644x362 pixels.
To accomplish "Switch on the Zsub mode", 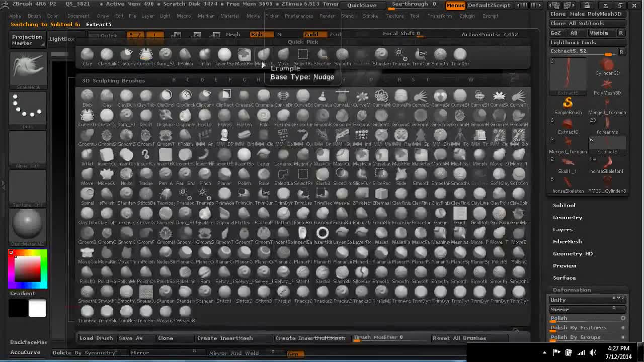I will [336, 35].
